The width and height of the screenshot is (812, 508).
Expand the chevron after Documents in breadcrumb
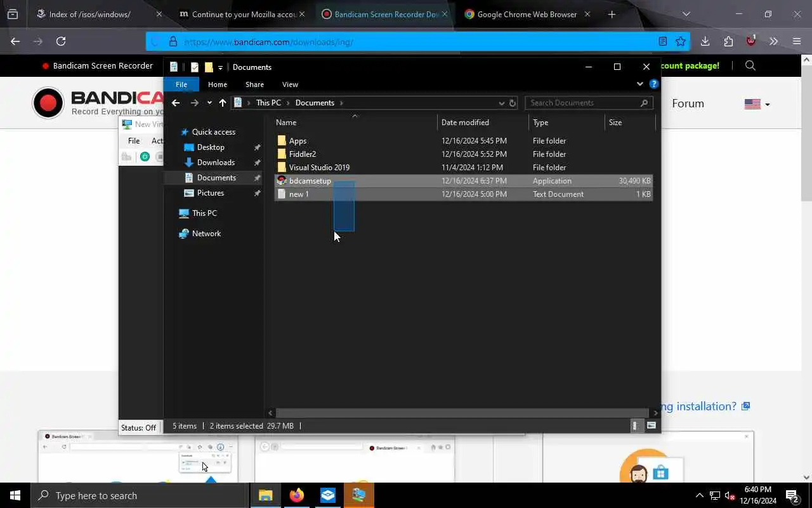click(341, 103)
